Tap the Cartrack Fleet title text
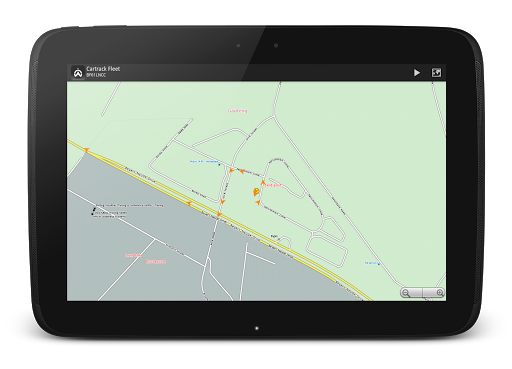Image resolution: width=512 pixels, height=369 pixels. pyautogui.click(x=103, y=69)
